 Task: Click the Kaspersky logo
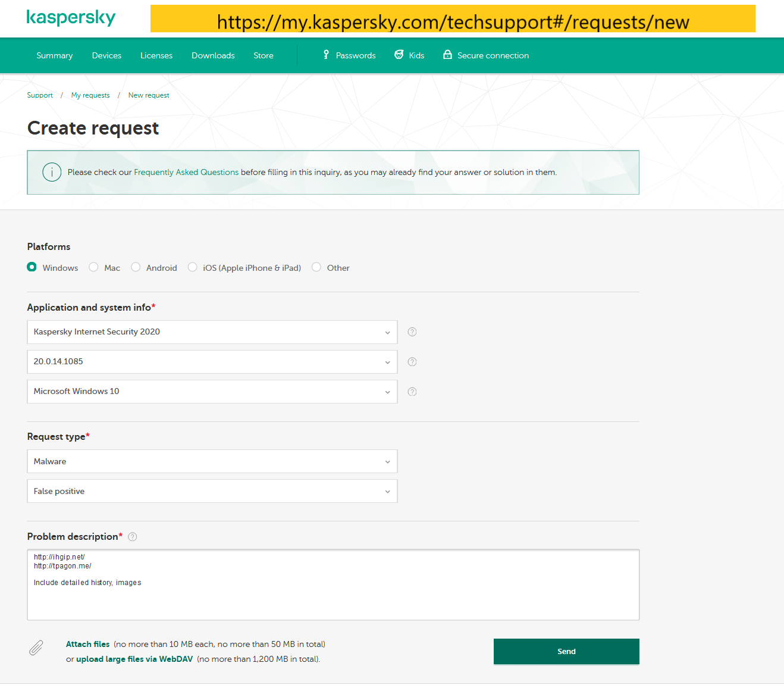click(x=71, y=18)
